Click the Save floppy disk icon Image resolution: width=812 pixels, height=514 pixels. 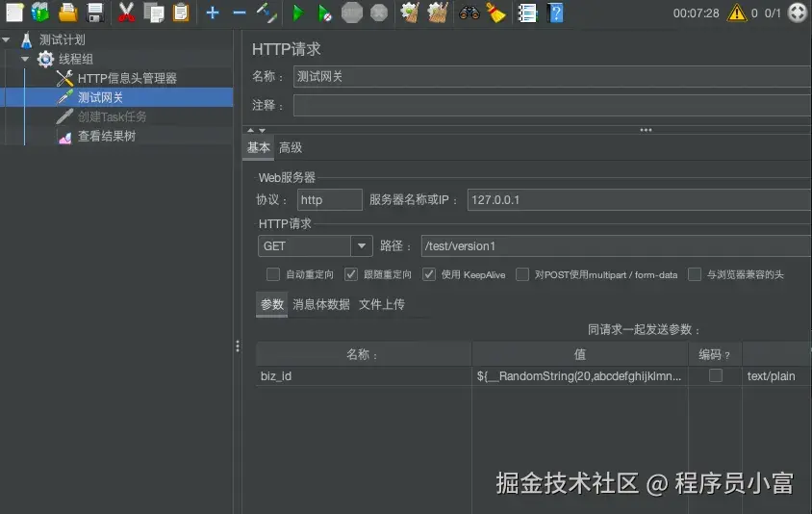coord(95,13)
